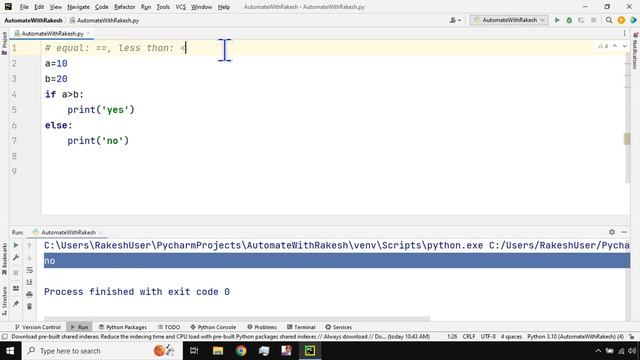640x360 pixels.
Task: Toggle the Run tool window button
Action: (x=79, y=327)
